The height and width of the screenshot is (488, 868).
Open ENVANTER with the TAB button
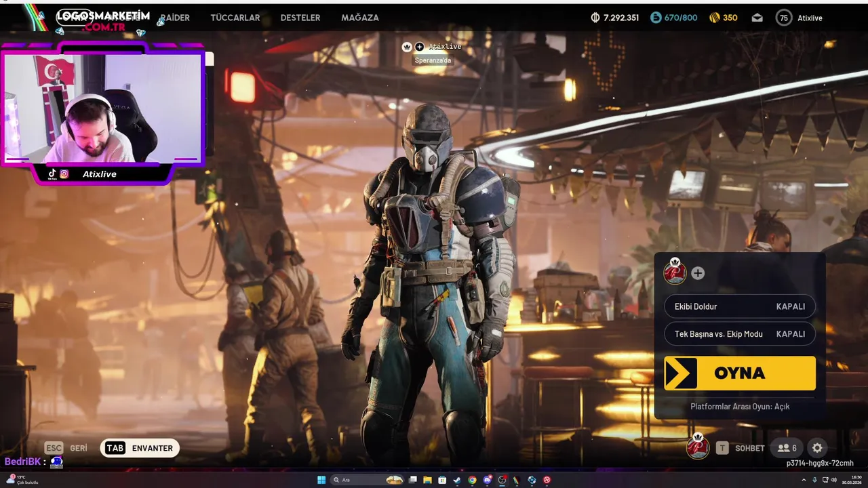140,448
